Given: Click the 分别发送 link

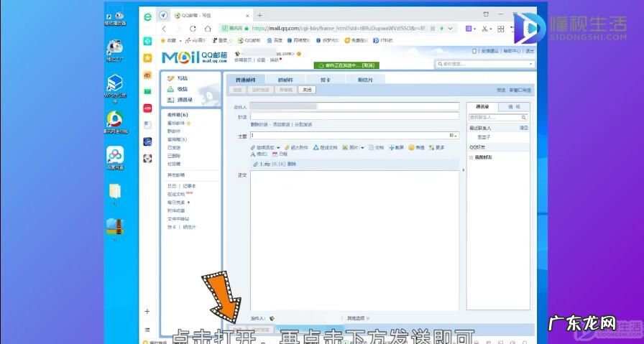Looking at the screenshot, I should pos(303,124).
